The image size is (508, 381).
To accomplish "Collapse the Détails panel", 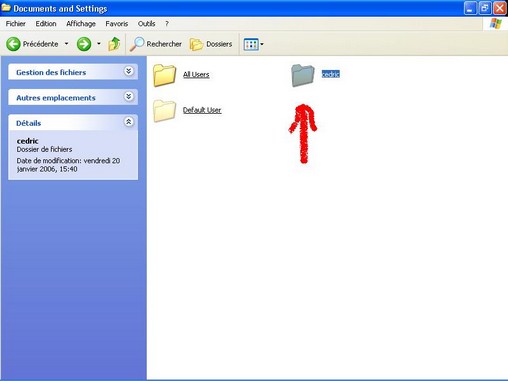I will coord(129,122).
